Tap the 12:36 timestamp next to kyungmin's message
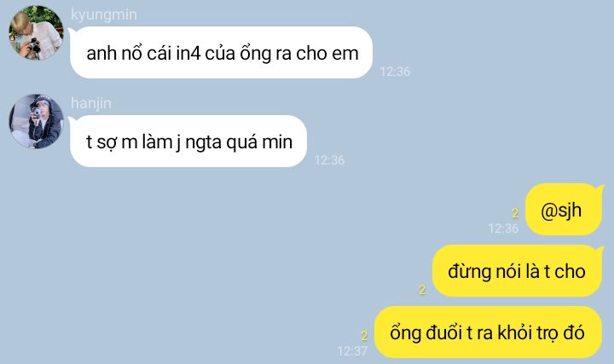Viewport: 614px width, 364px height. coord(395,72)
